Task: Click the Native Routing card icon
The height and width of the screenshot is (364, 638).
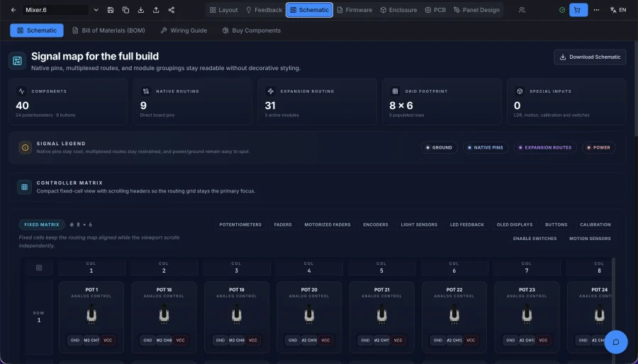Action: click(x=146, y=91)
